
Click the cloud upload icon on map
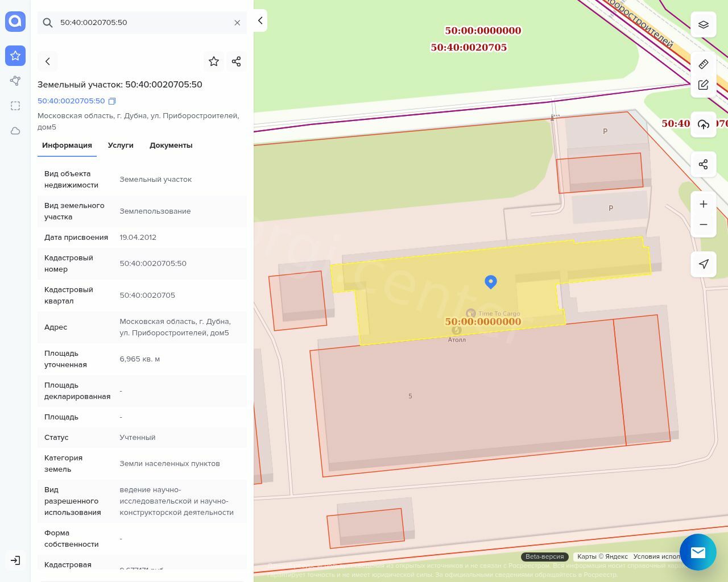(704, 124)
